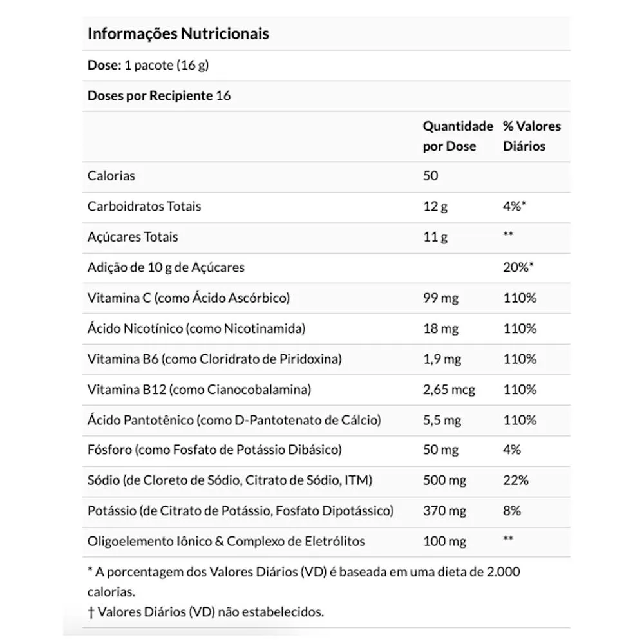This screenshot has width=644, height=644.
Task: Select the Vitamina C row label
Action: (189, 298)
